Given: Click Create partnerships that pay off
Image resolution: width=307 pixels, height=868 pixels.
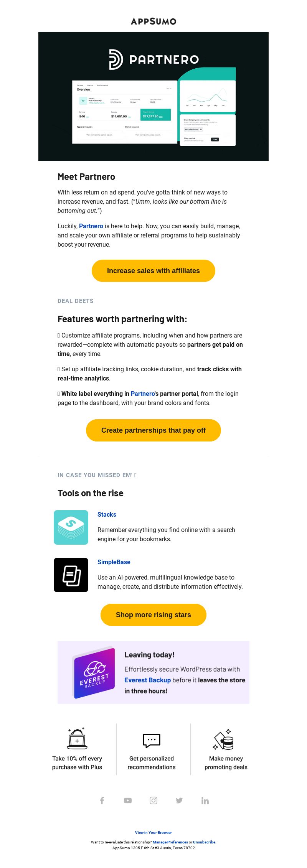Looking at the screenshot, I should (153, 430).
